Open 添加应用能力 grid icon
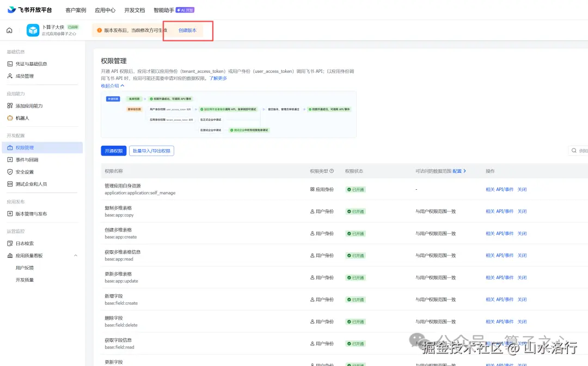This screenshot has width=588, height=366. 10,106
